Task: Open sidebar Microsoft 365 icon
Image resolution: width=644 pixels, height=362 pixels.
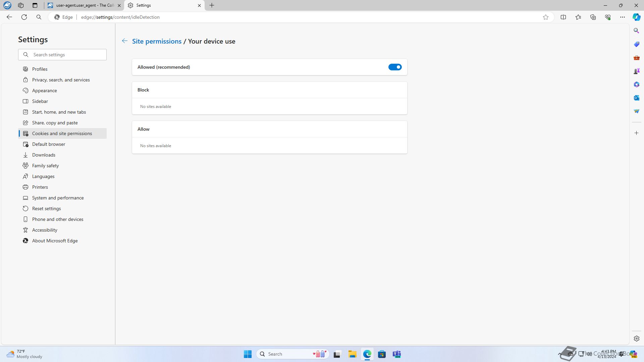Action: point(636,84)
